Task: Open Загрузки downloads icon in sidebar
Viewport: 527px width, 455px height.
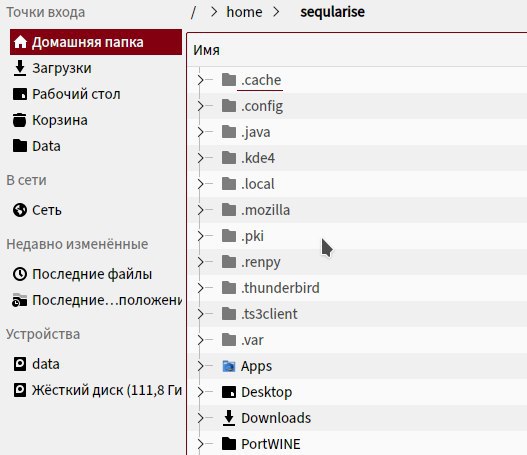Action: 20,68
